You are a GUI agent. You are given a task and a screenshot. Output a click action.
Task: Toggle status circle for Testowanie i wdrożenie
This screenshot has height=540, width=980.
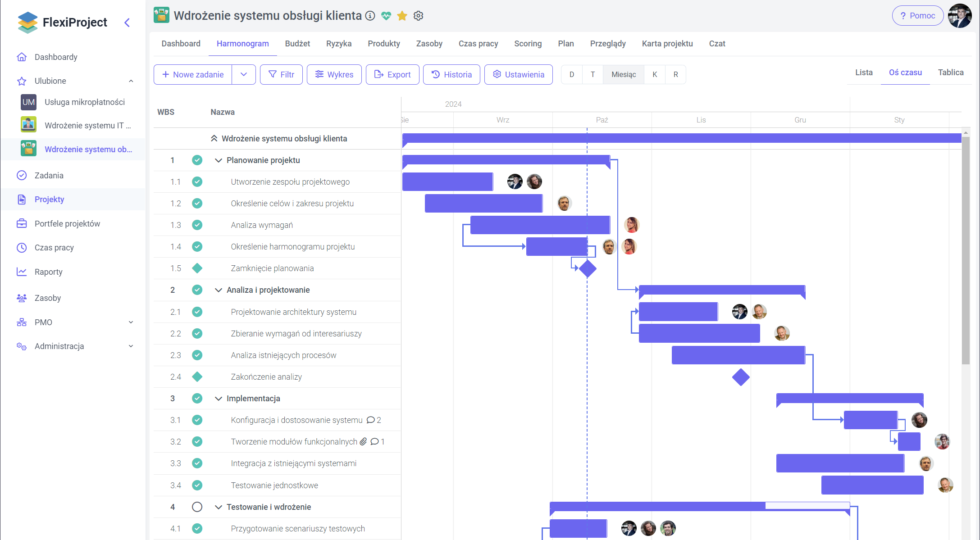pos(197,507)
